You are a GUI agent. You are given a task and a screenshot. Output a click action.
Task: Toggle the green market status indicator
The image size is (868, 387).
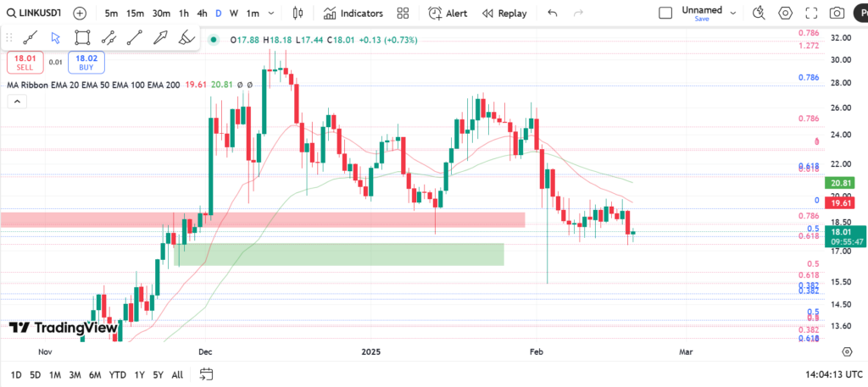coord(211,40)
